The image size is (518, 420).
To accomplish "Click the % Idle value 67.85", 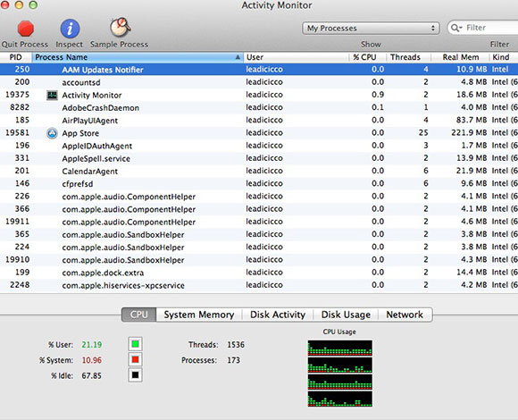I will (x=91, y=375).
